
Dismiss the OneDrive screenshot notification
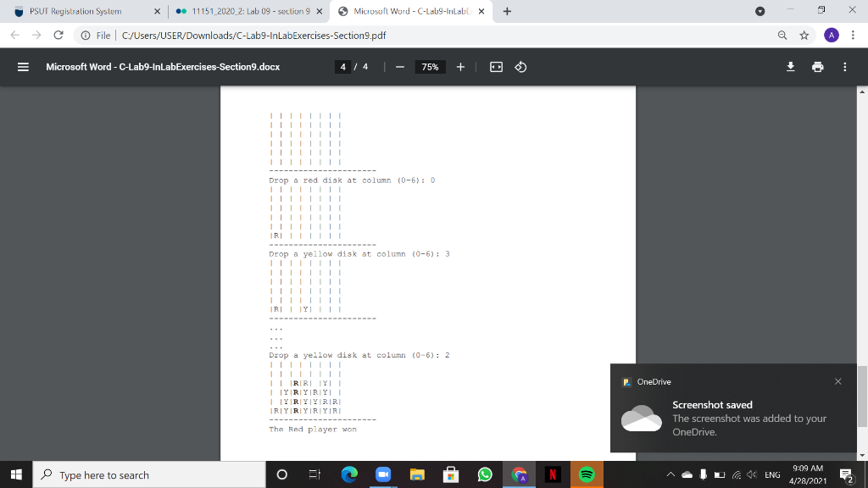[x=837, y=381]
